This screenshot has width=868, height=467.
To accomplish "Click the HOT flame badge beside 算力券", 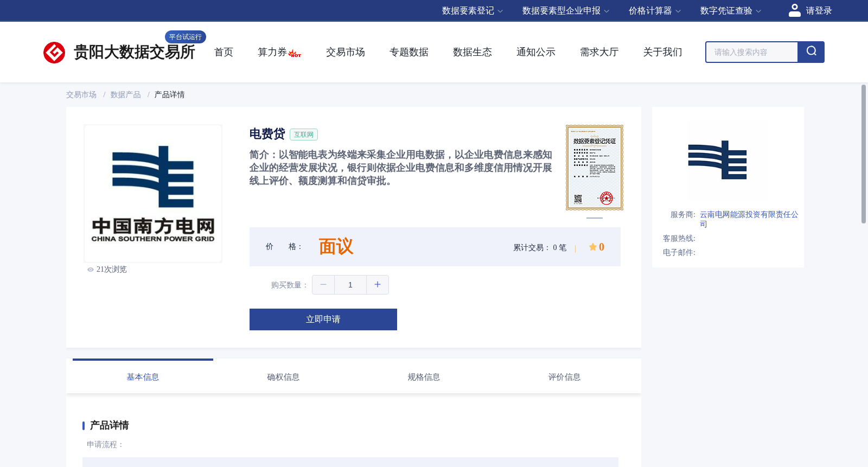I will click(x=295, y=54).
